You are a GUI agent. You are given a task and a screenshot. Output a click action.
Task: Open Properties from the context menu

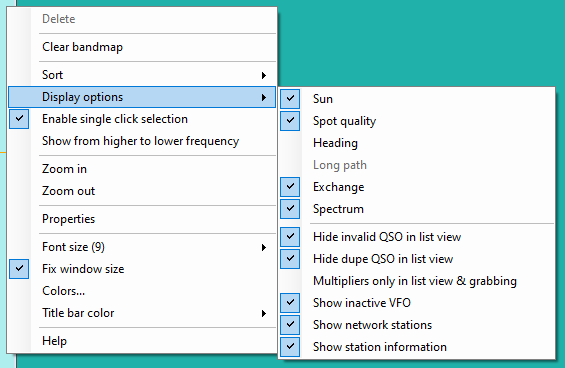142,219
